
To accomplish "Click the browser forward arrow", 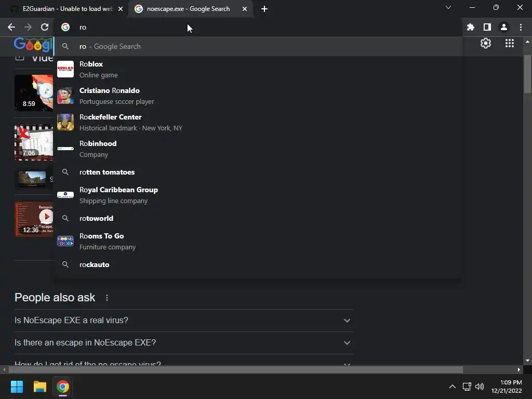I will tap(28, 27).
